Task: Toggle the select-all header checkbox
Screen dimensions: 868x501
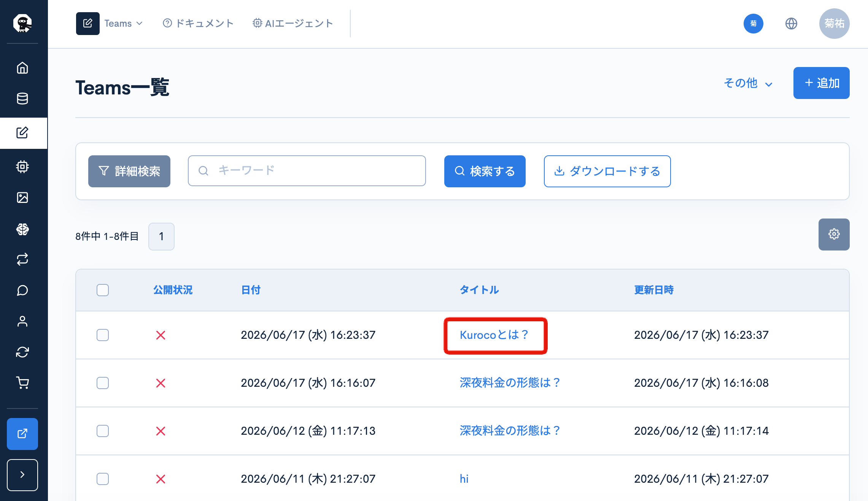Action: tap(103, 290)
